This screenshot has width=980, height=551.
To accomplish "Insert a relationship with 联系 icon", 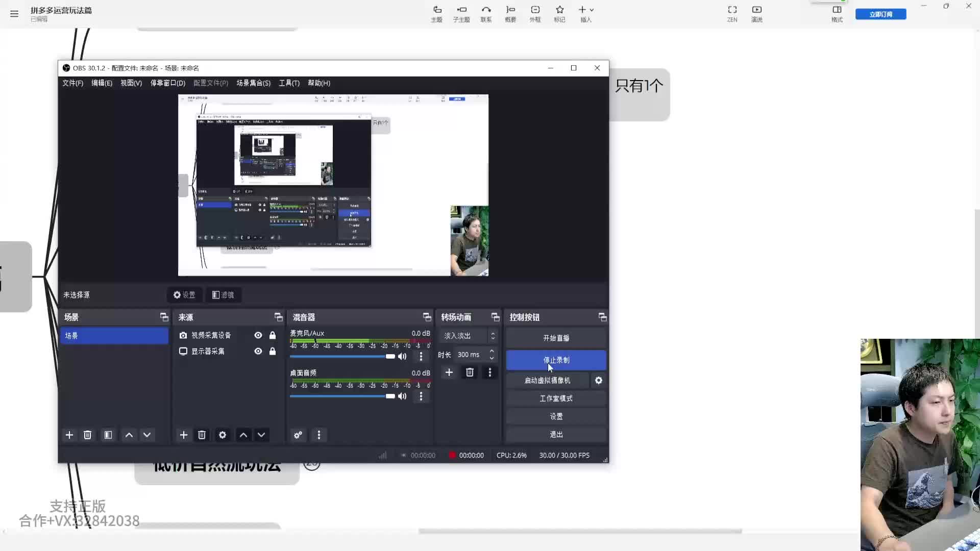I will point(486,14).
